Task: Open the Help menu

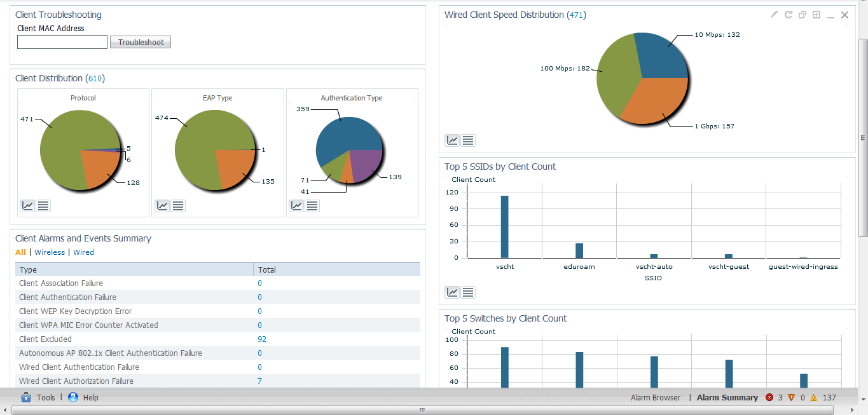Action: [91, 397]
